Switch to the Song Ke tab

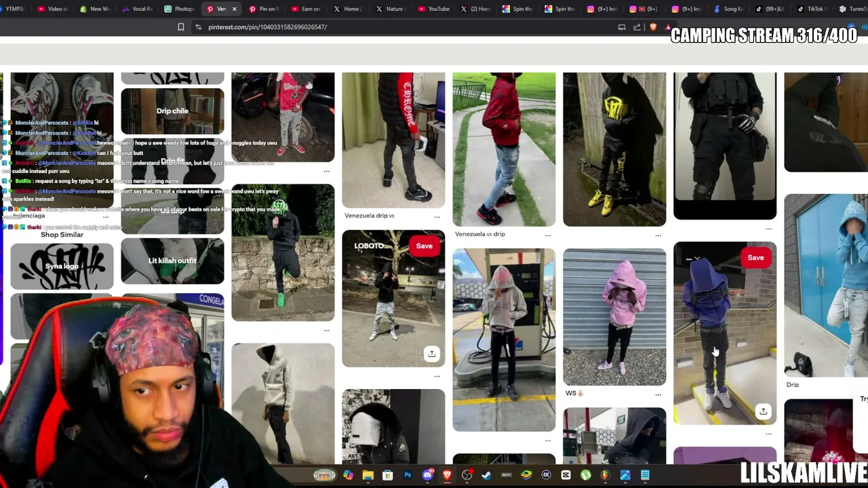pos(727,9)
